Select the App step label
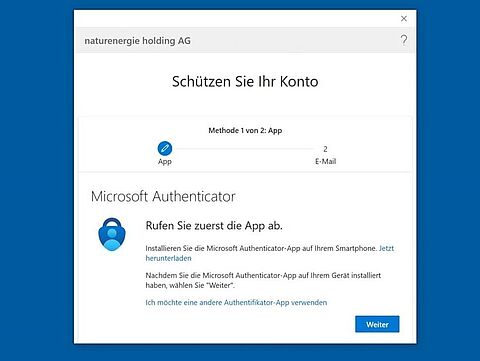 coord(165,162)
